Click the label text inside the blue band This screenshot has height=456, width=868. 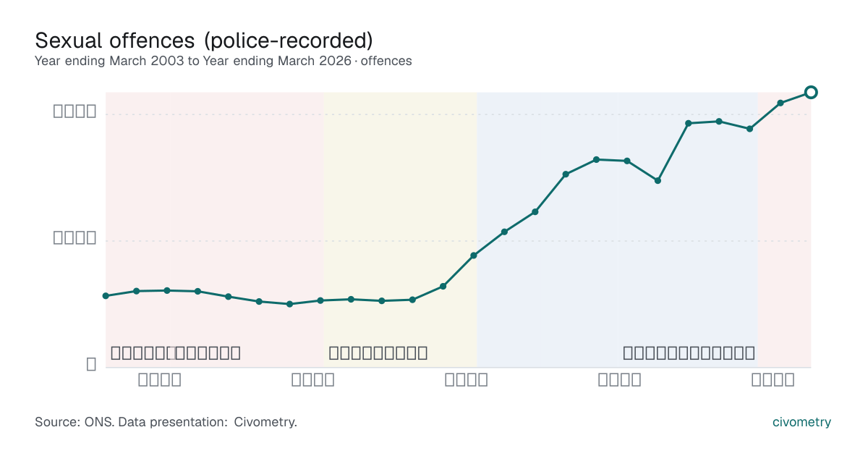coord(689,353)
